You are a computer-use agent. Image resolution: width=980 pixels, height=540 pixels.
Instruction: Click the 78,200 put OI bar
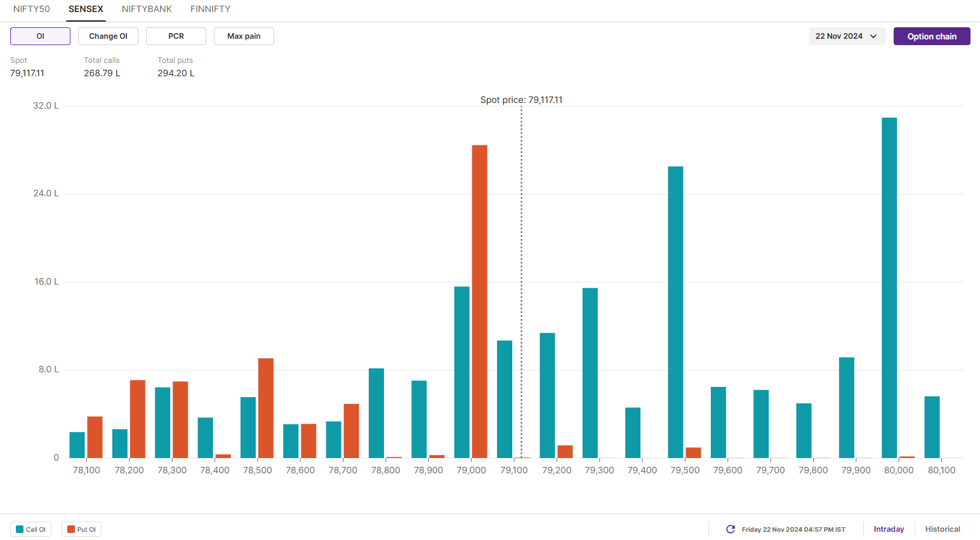[138, 419]
